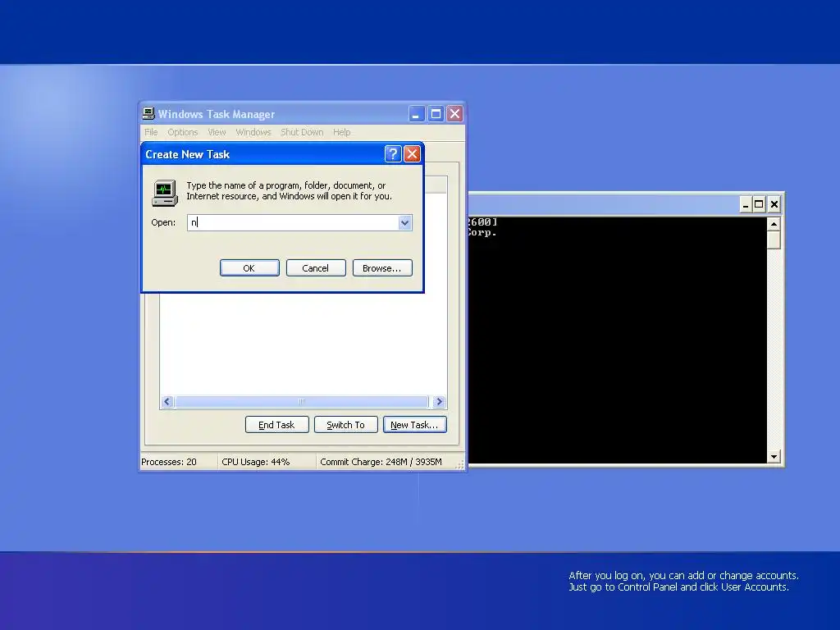Click the right arrow of task list scrollbar
The width and height of the screenshot is (840, 630).
coord(440,402)
